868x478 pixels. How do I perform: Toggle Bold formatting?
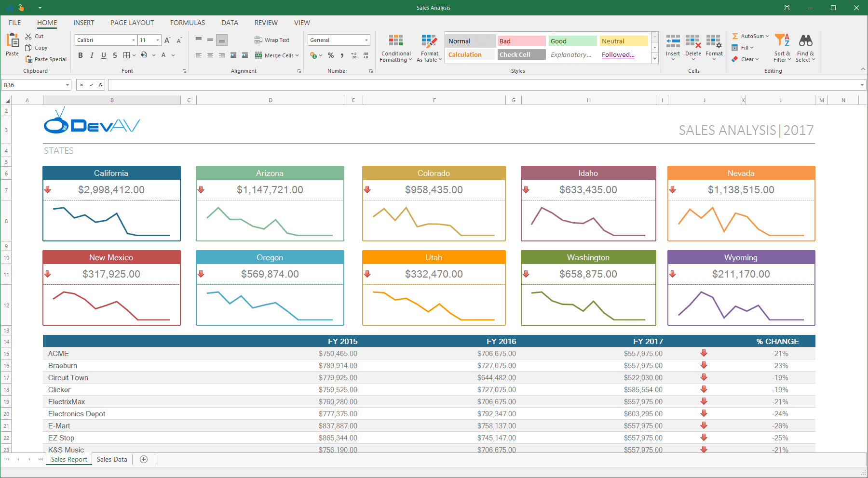coord(81,55)
